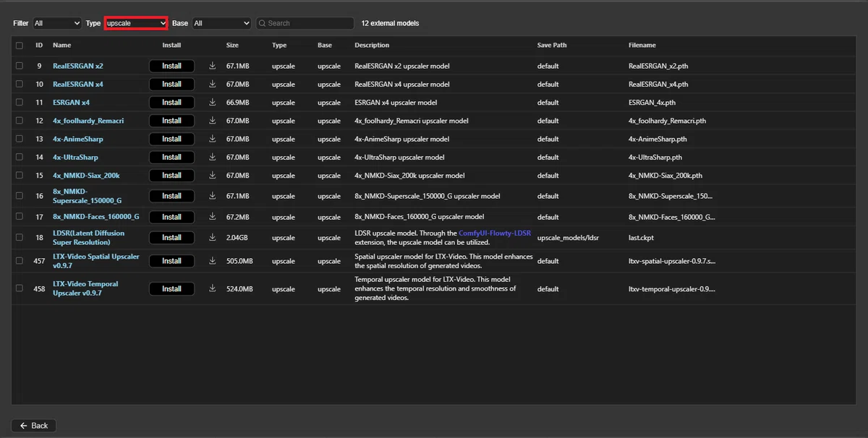
Task: Click download icon for LDSR model
Action: pos(213,237)
